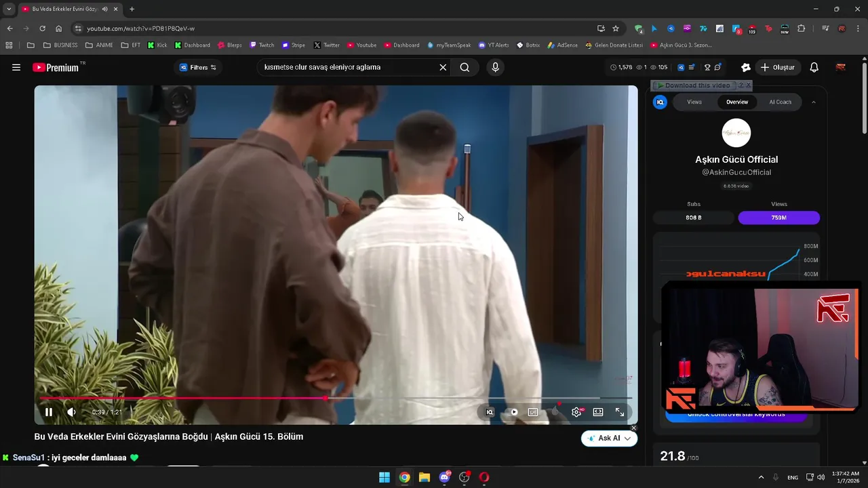Go back in Chrome
The width and height of the screenshot is (868, 488).
click(x=9, y=28)
